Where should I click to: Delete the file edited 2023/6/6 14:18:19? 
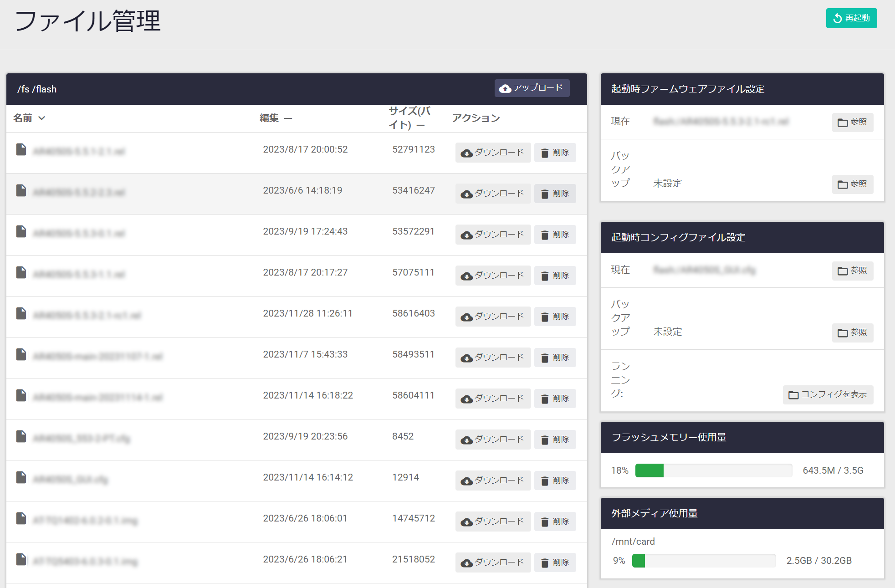pyautogui.click(x=555, y=194)
